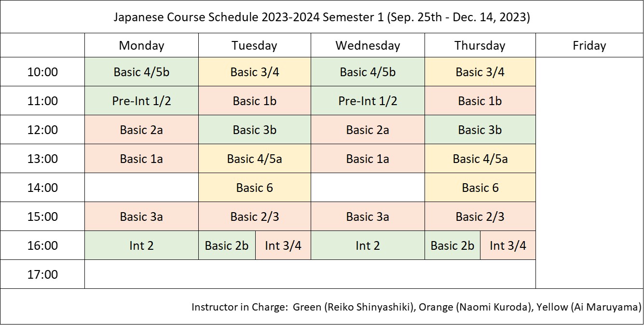The image size is (644, 325).
Task: Select Tuesday's Basic 3/4 class cell
Action: pyautogui.click(x=254, y=72)
